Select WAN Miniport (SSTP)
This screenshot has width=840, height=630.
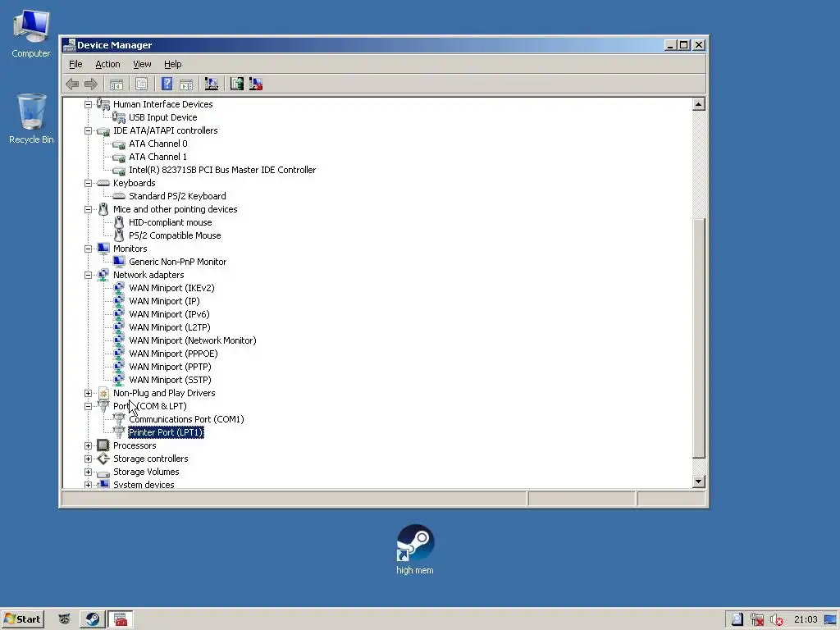(x=171, y=380)
